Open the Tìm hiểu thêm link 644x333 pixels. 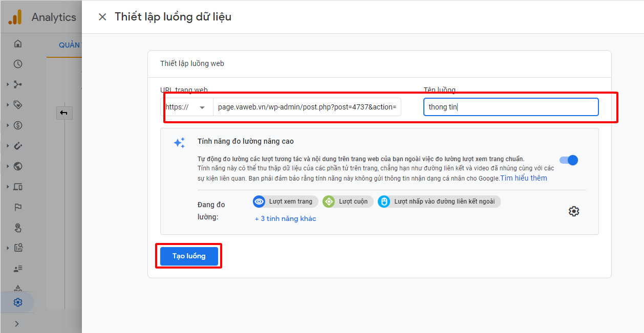[x=524, y=178]
